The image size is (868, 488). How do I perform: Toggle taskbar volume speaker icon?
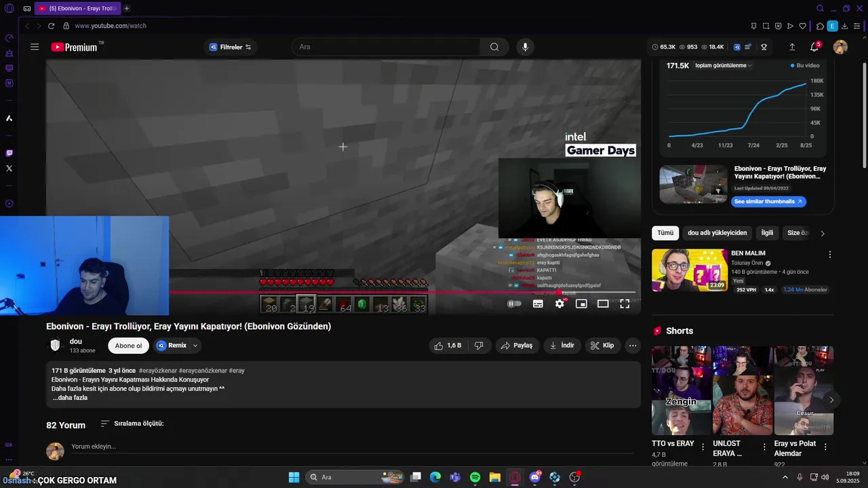(825, 477)
